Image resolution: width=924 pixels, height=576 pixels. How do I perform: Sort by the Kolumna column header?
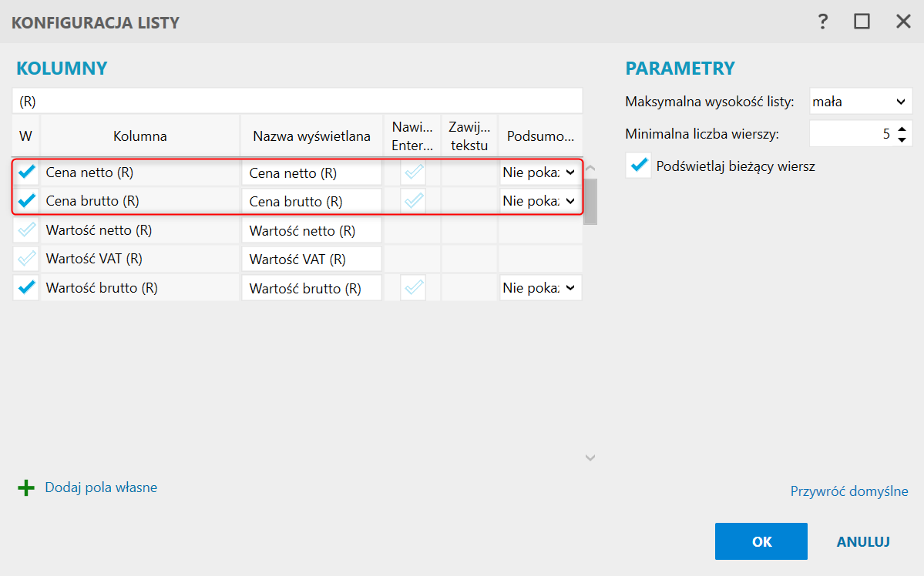(140, 136)
